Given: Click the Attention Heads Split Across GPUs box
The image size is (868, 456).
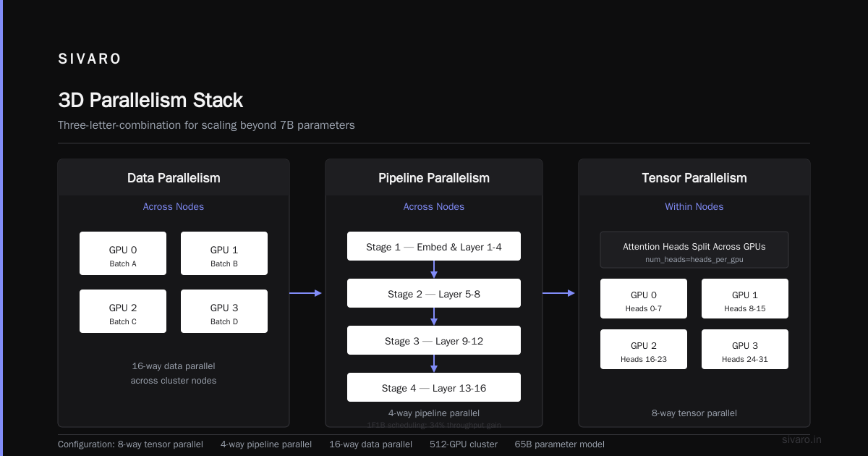Looking at the screenshot, I should tap(694, 250).
